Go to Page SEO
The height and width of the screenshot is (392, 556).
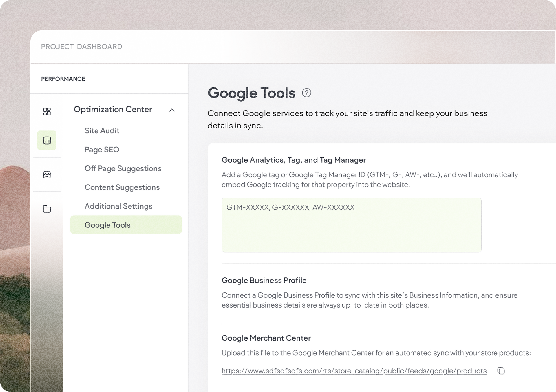pyautogui.click(x=102, y=149)
